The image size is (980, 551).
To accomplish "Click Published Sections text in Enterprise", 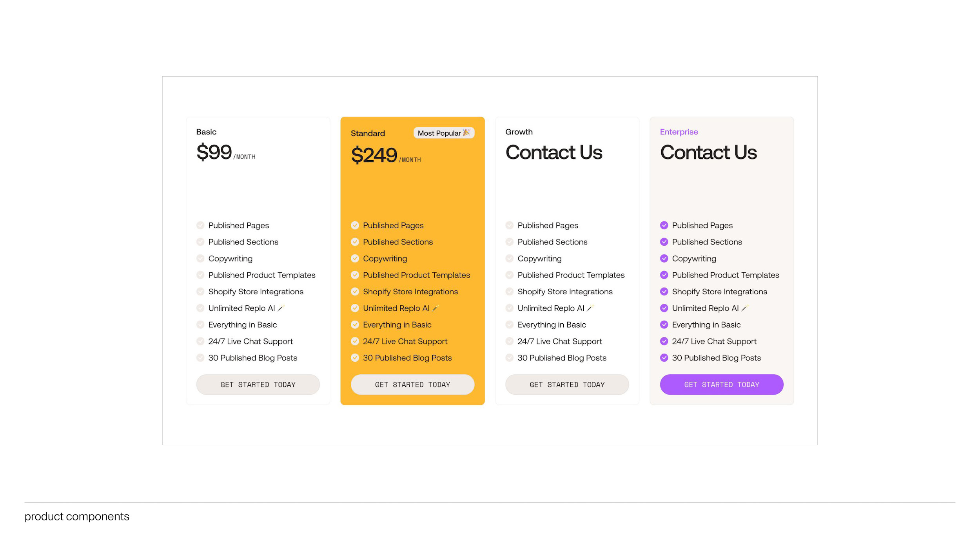I will pyautogui.click(x=707, y=242).
